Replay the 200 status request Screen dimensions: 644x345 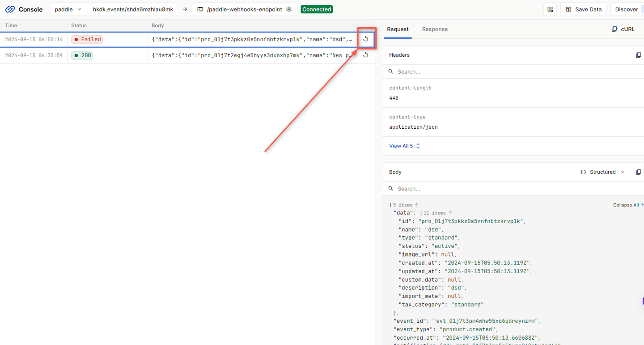point(365,55)
